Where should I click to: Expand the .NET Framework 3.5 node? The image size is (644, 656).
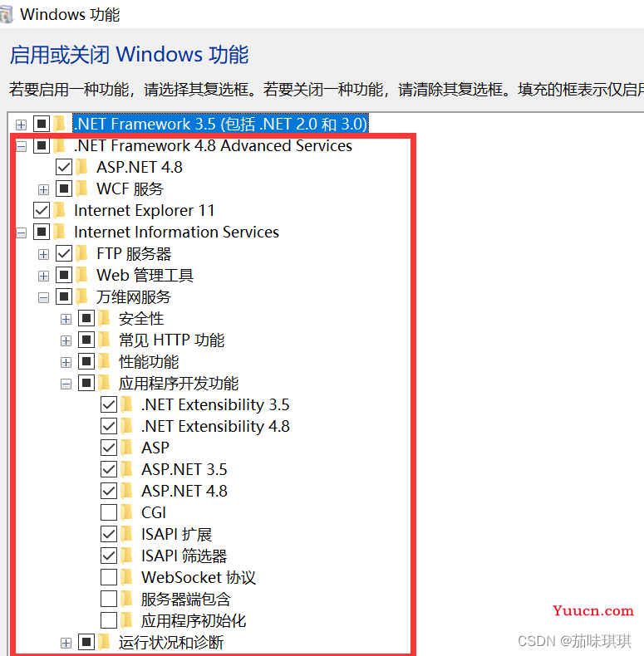point(21,125)
